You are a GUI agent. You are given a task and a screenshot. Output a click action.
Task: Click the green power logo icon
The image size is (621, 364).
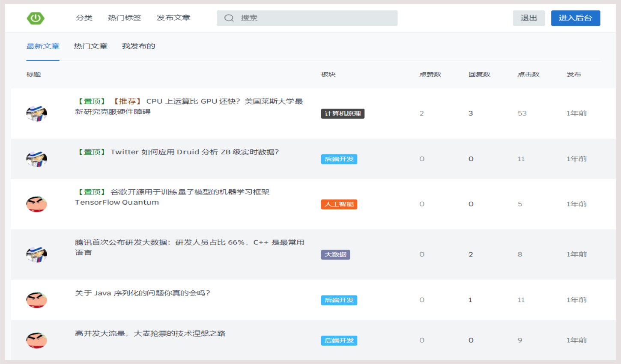point(36,18)
